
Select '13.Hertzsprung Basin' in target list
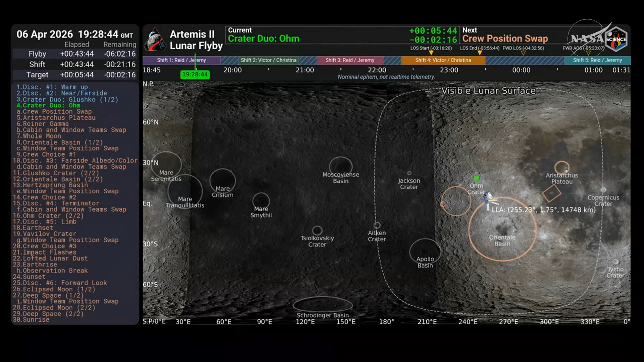pyautogui.click(x=50, y=185)
